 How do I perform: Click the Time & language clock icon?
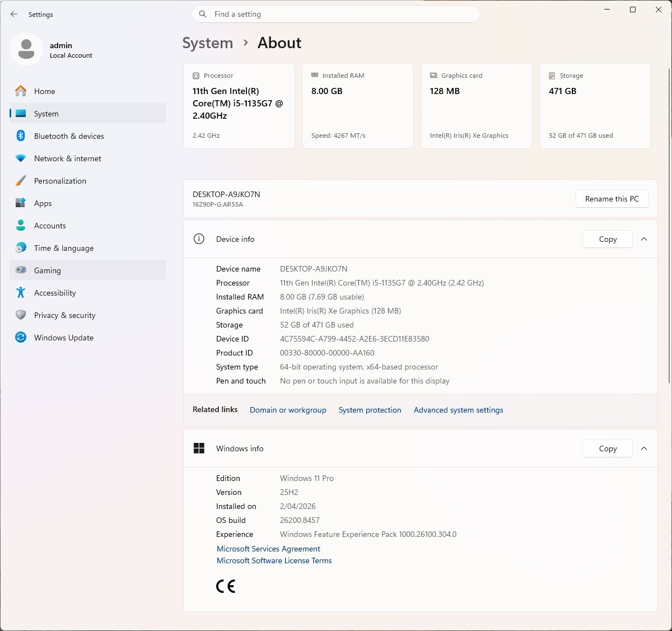[x=21, y=247]
